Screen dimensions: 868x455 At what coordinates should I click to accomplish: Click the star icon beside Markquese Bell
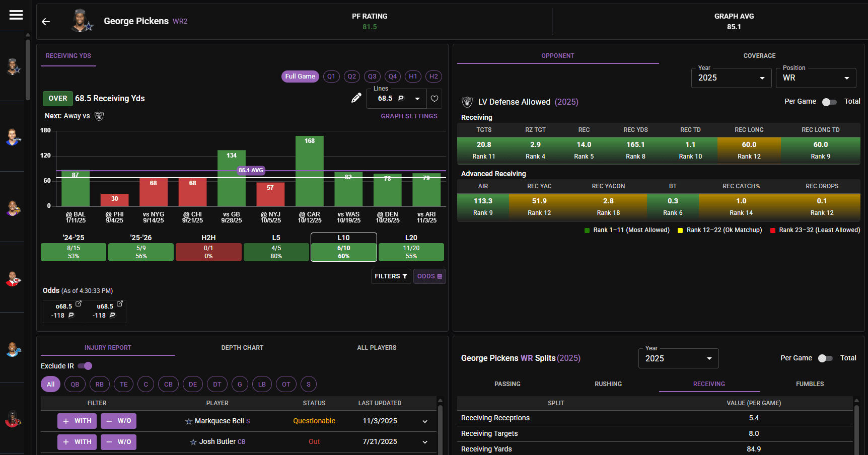point(189,421)
